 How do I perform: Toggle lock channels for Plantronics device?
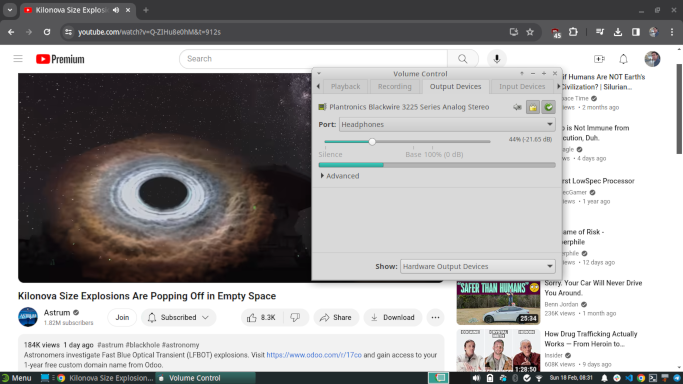pyautogui.click(x=533, y=107)
